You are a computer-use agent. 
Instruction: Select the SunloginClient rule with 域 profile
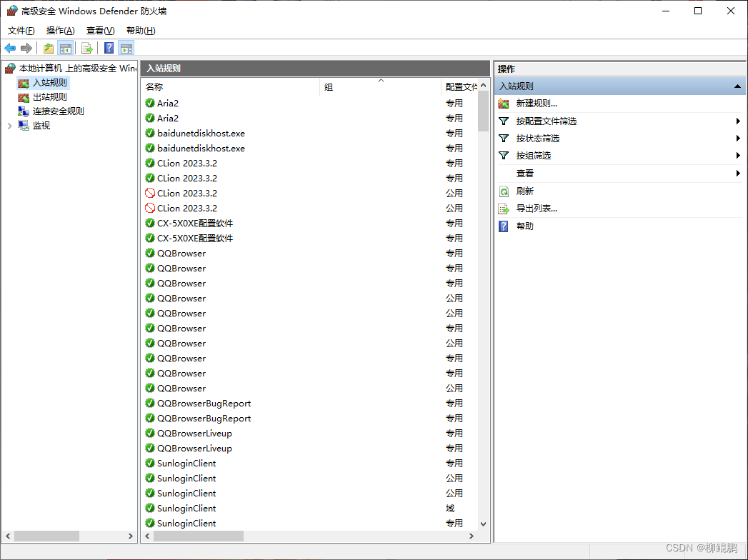click(x=310, y=508)
